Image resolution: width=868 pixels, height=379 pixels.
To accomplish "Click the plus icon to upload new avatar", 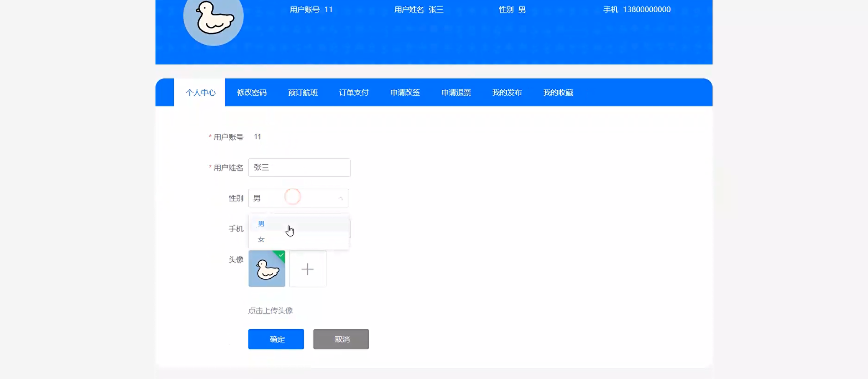I will pos(307,269).
